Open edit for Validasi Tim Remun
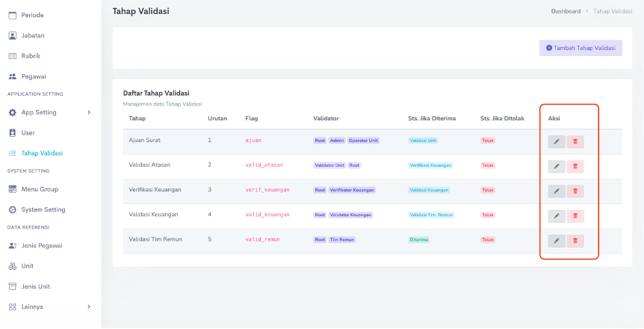The height and width of the screenshot is (329, 644). 557,241
